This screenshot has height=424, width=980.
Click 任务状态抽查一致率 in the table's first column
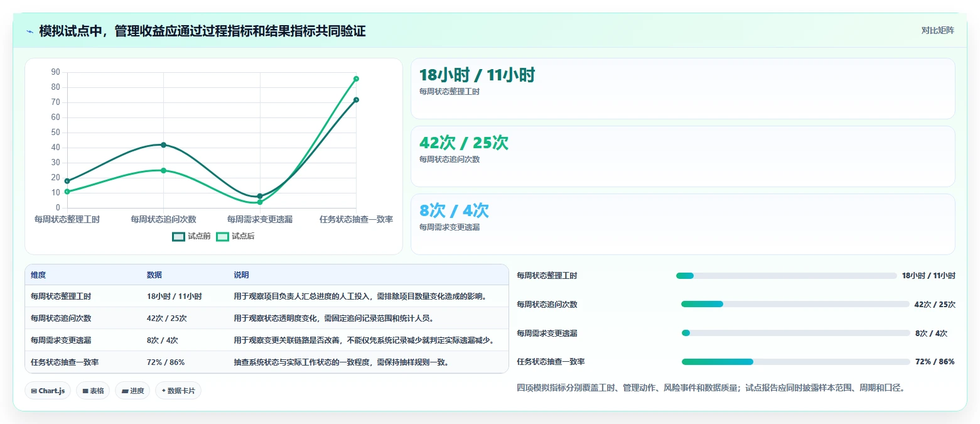point(65,362)
